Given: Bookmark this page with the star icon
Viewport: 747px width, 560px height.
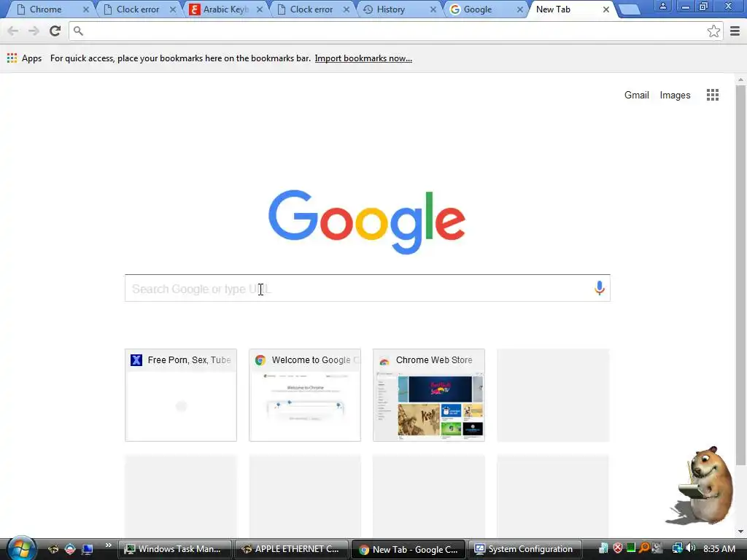Looking at the screenshot, I should tap(713, 31).
